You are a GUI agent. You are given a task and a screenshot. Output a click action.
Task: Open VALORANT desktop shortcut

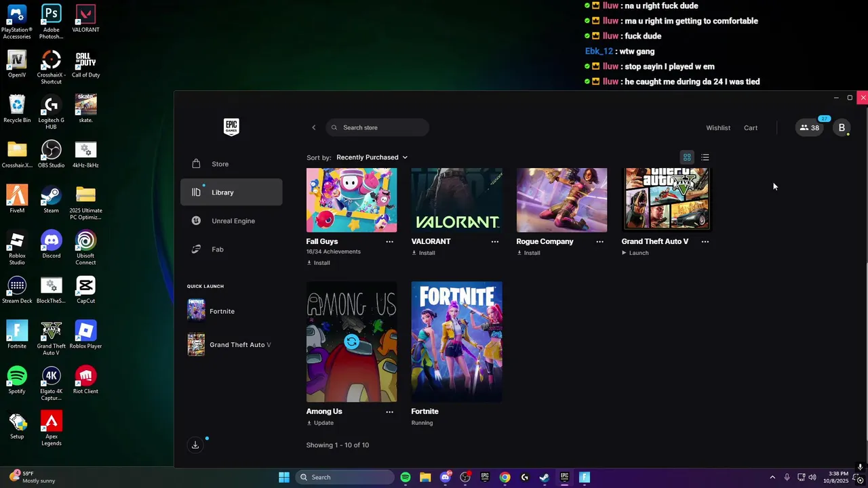click(85, 19)
